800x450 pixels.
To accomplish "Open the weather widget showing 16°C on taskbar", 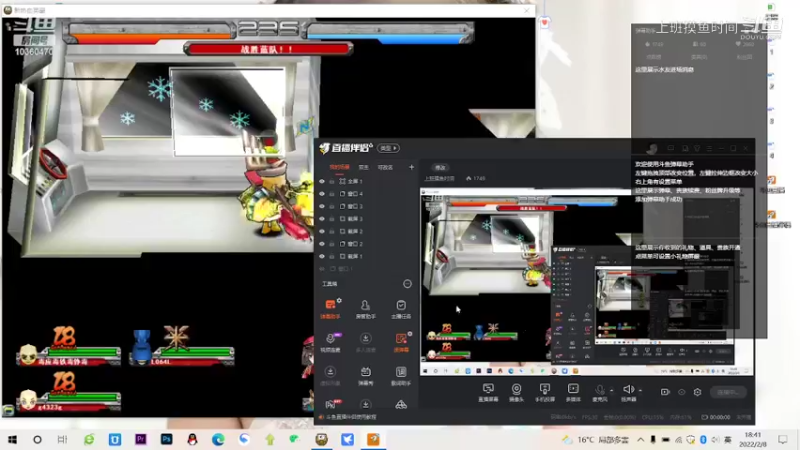I will [594, 439].
